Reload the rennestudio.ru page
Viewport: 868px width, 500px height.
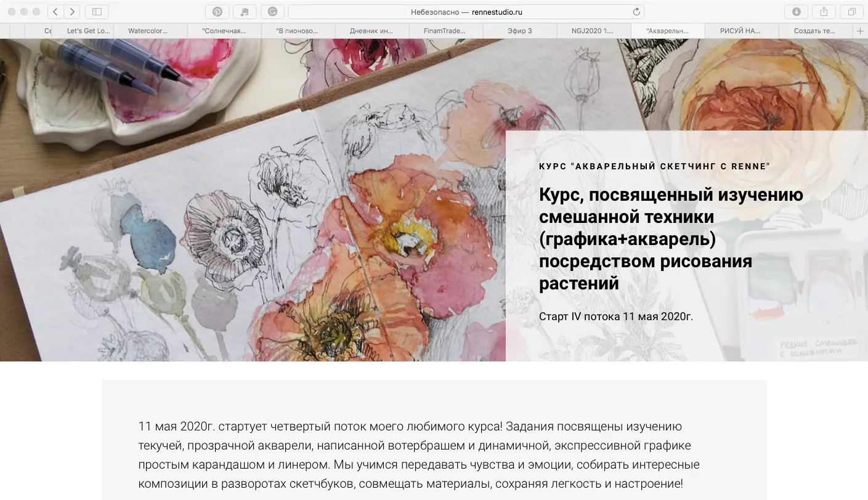[636, 10]
